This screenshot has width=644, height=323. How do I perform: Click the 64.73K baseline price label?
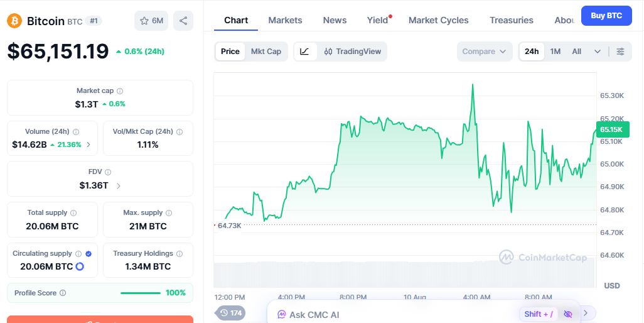pyautogui.click(x=229, y=226)
